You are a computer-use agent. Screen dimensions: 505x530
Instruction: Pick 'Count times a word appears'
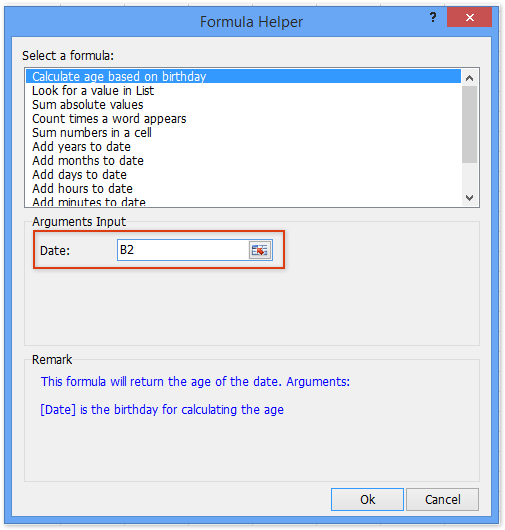point(243,119)
